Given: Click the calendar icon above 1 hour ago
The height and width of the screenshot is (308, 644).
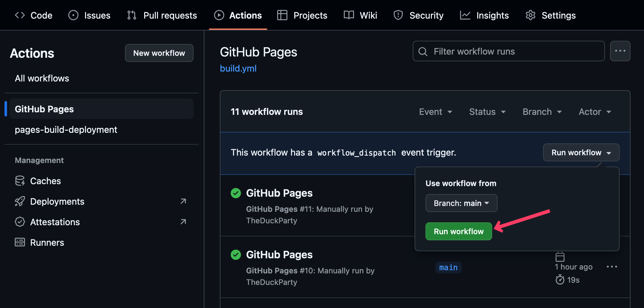Looking at the screenshot, I should pos(560,257).
